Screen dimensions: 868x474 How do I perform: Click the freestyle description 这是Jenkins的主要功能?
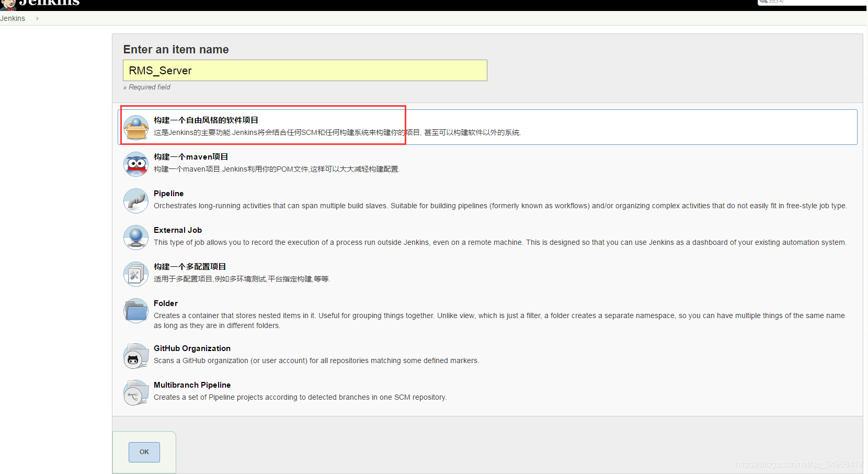coord(337,132)
